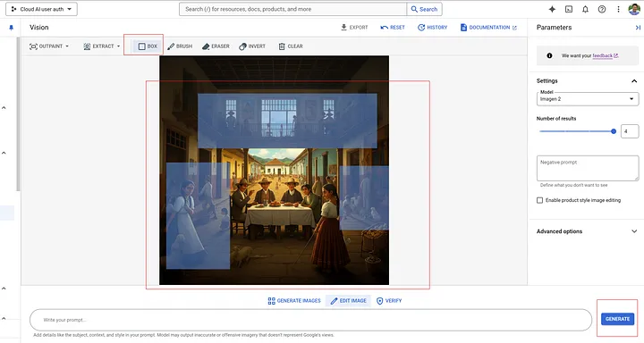Switch to Generate Images tab
Viewport: 644px width, 343px height.
[294, 301]
